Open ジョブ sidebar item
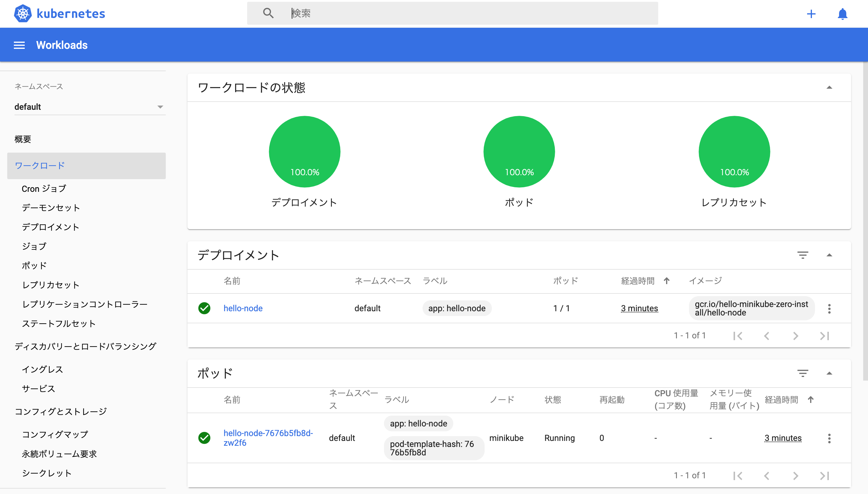 click(34, 246)
